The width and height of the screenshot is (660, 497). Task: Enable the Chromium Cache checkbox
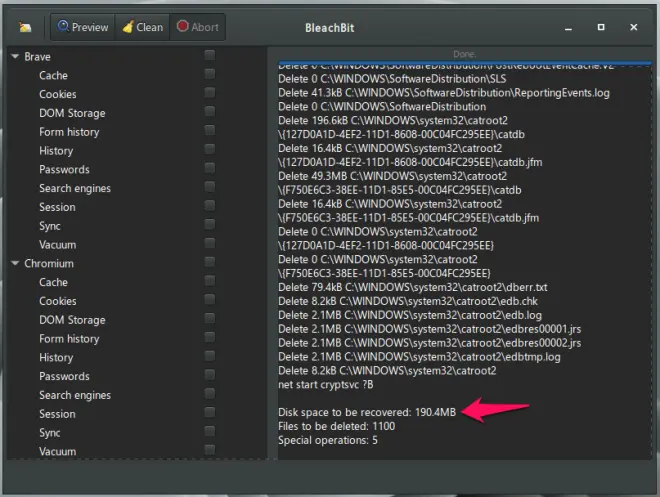coord(210,281)
